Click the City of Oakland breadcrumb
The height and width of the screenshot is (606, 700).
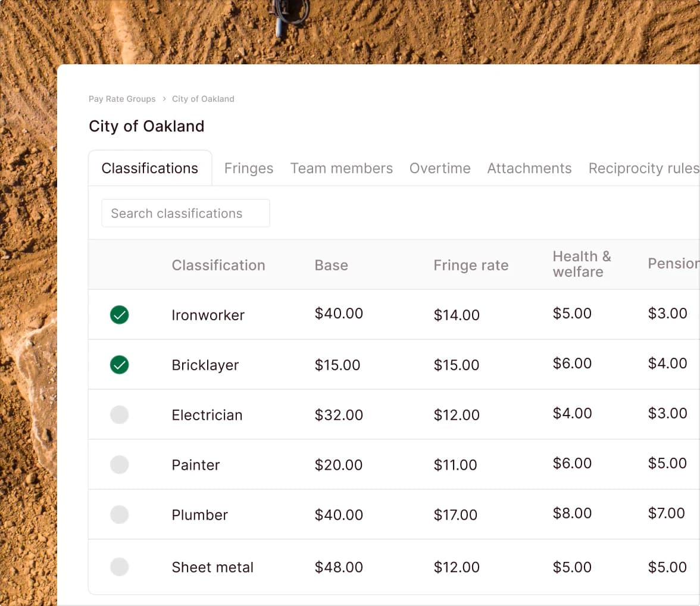tap(203, 99)
